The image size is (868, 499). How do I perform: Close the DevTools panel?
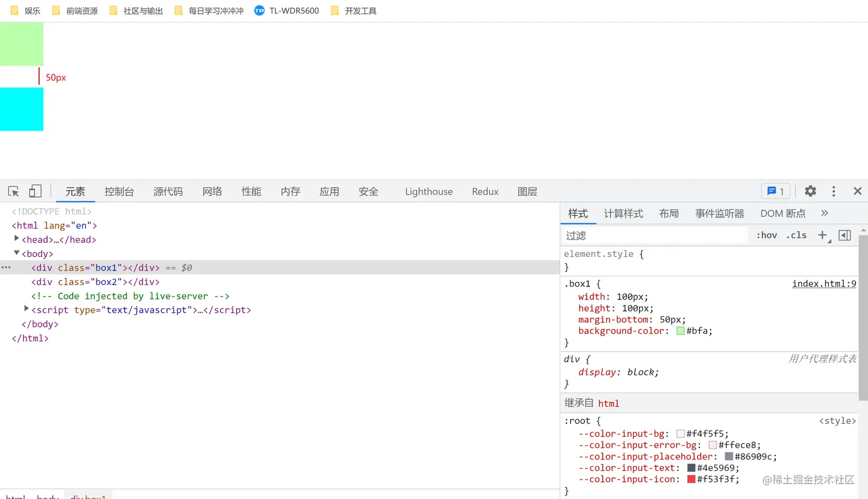coord(858,191)
